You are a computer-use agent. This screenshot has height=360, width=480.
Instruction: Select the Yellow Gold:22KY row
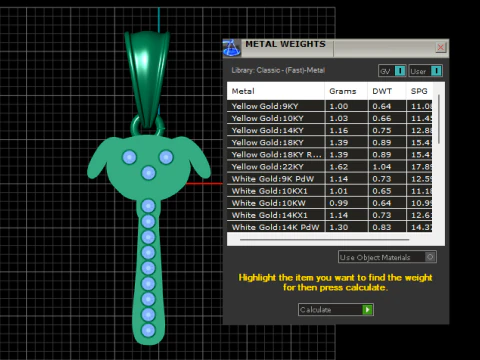point(330,167)
